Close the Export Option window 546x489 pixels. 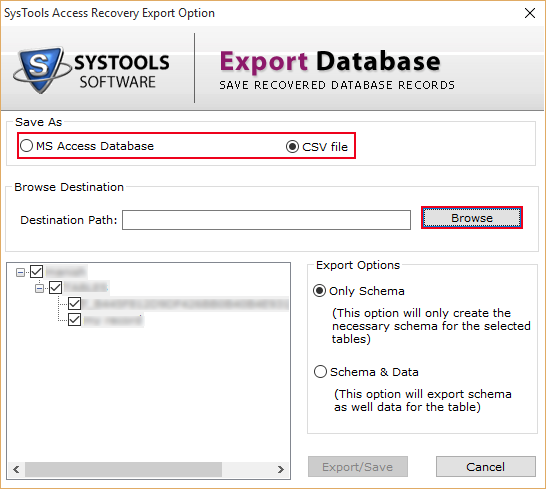pyautogui.click(x=530, y=13)
